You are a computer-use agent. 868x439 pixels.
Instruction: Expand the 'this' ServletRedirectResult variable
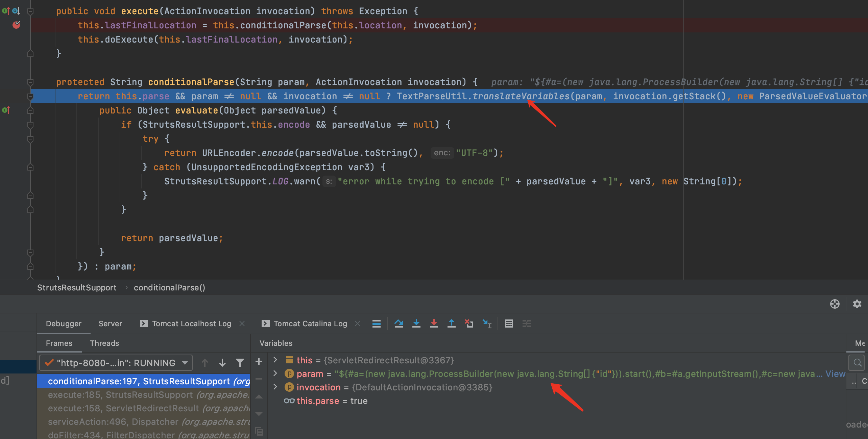click(275, 360)
